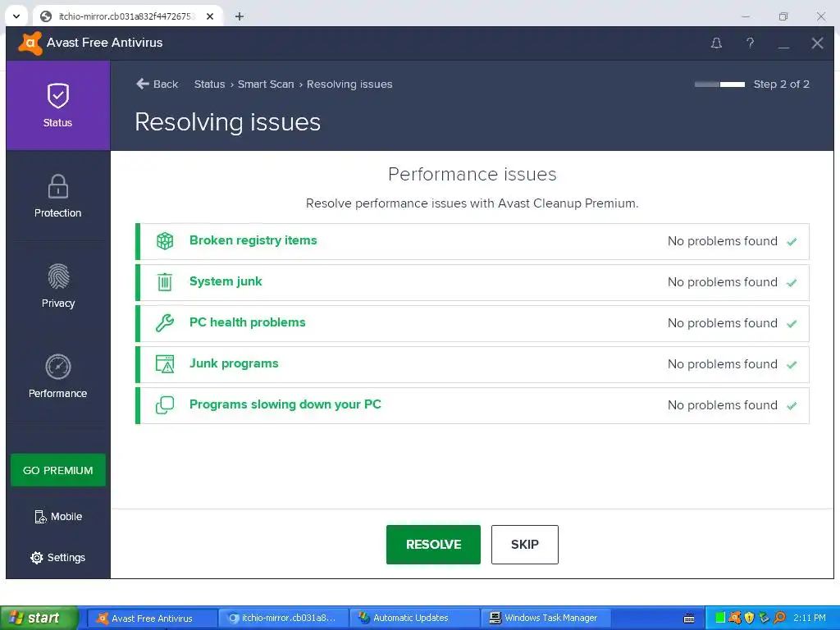Open the Protection padlock section
This screenshot has height=630, width=840.
58,195
